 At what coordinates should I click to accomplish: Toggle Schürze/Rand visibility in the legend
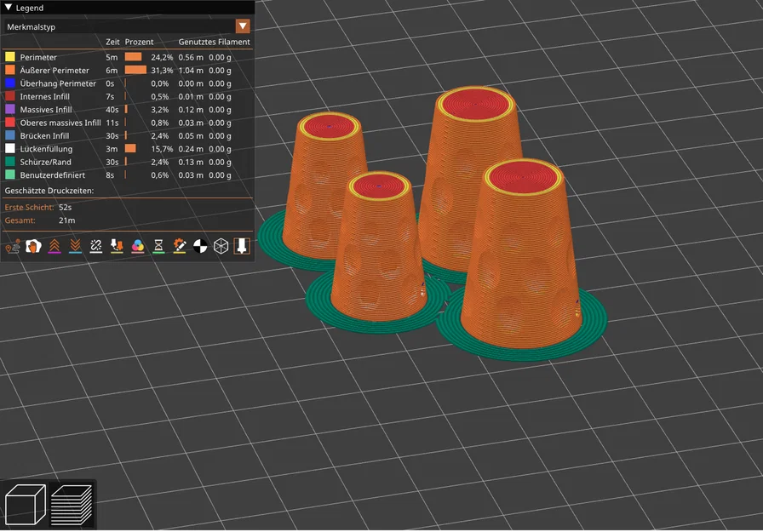(x=9, y=161)
